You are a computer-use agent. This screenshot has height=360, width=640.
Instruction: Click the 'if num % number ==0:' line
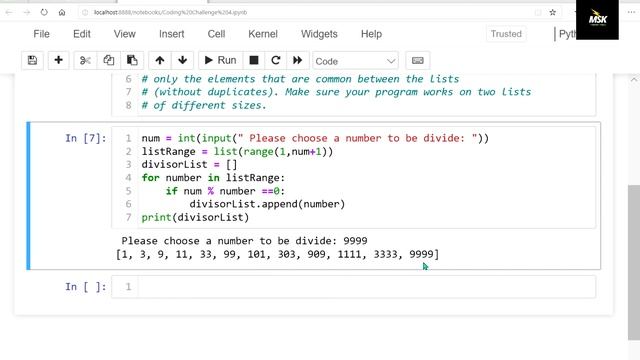point(225,191)
